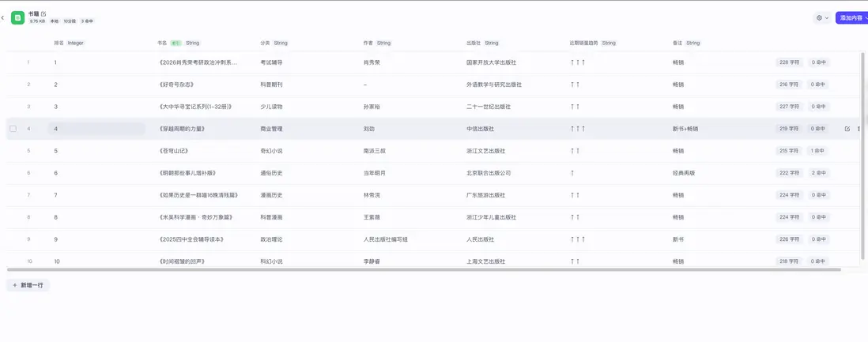
Task: Select the 《穿越周期的力量》 title cell
Action: [182, 129]
